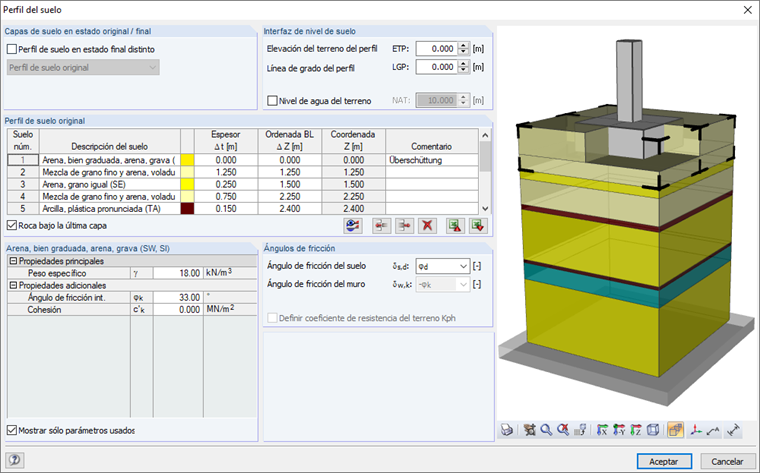The width and height of the screenshot is (760, 473).
Task: Open the soil library eye icon button
Action: point(353,226)
